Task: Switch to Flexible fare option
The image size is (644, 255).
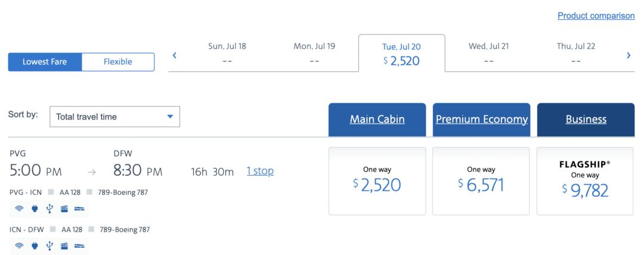Action: [x=118, y=62]
